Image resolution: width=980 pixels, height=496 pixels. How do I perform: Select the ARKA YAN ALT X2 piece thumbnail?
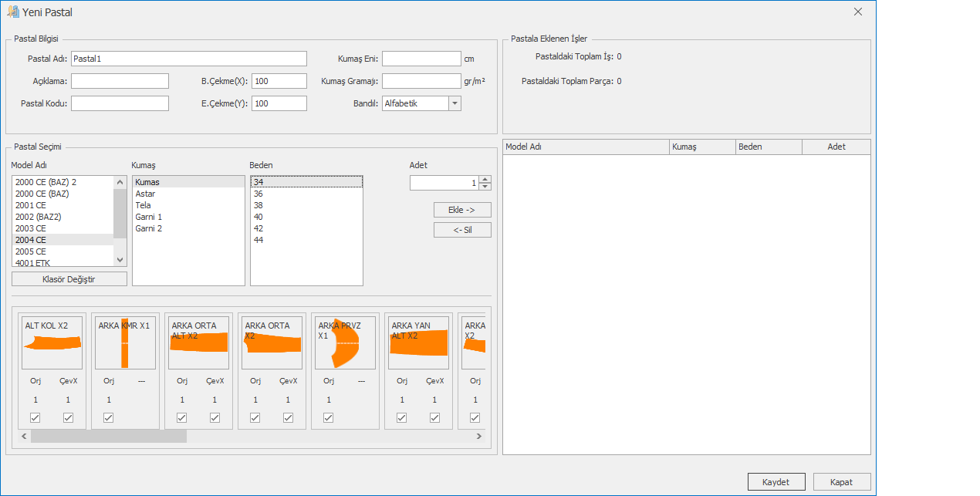[418, 342]
